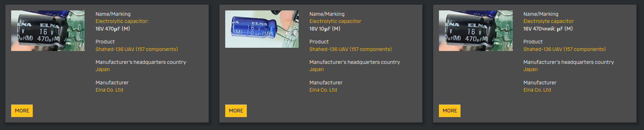Follow the first card's Shahed-136 UAV product link

point(137,49)
